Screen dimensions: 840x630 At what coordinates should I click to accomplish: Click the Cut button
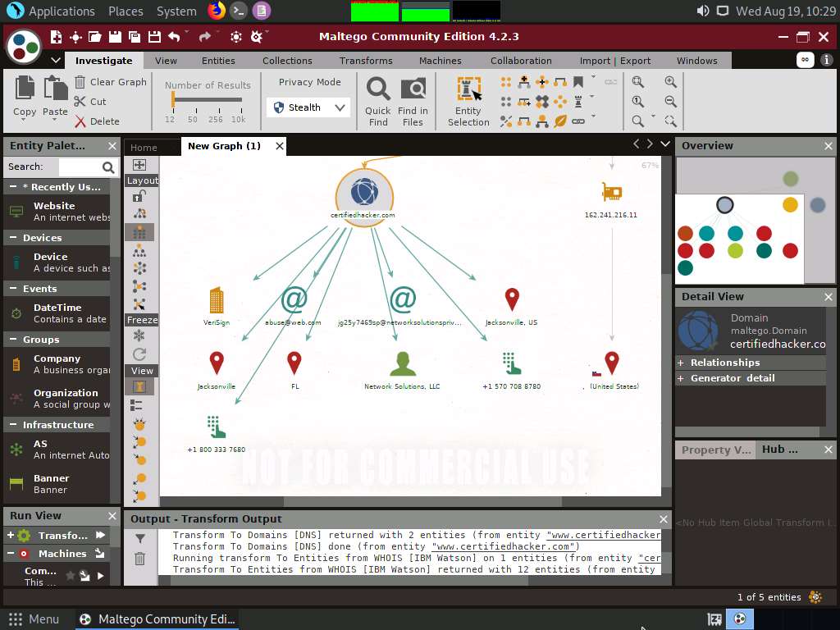coord(90,102)
